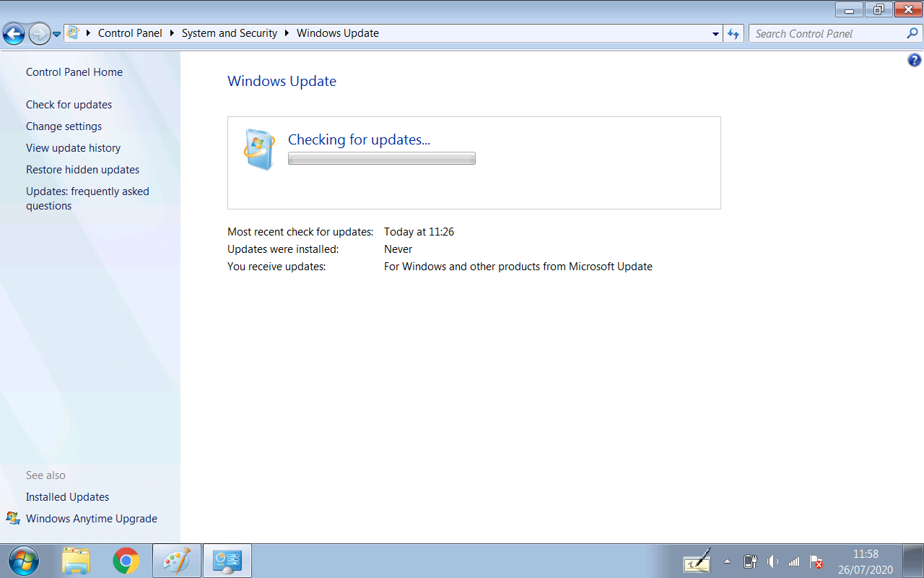The image size is (924, 578).
Task: Show hidden icons in the system tray
Action: coord(728,561)
